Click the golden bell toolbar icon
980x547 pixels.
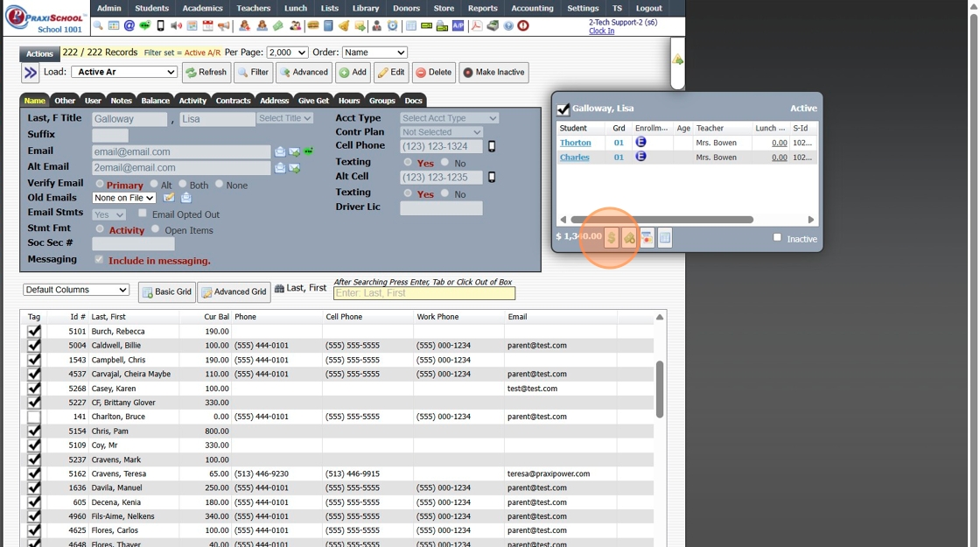[x=344, y=26]
